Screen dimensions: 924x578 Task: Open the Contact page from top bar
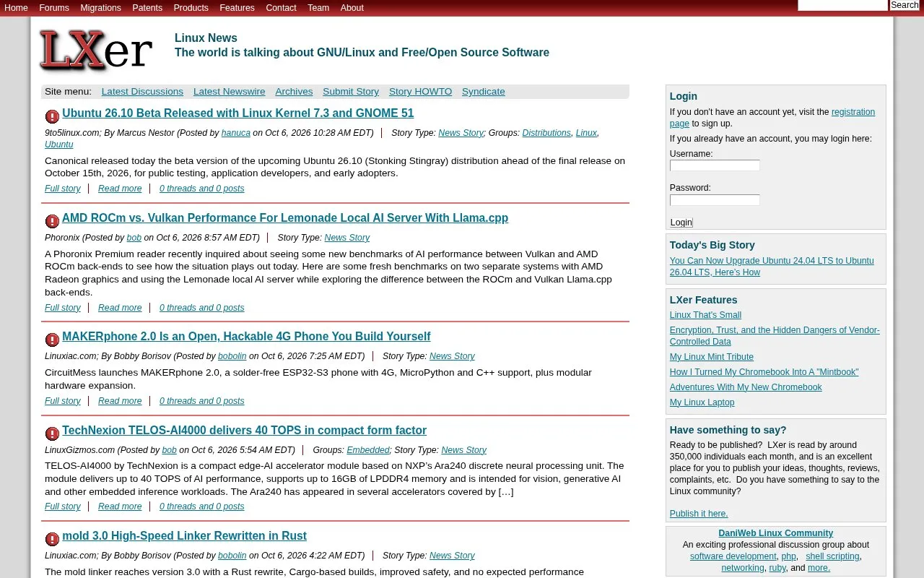tap(281, 8)
